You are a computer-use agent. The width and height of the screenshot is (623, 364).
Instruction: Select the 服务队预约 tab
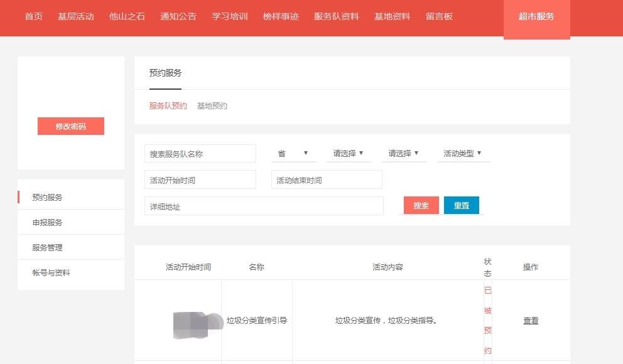pos(168,106)
